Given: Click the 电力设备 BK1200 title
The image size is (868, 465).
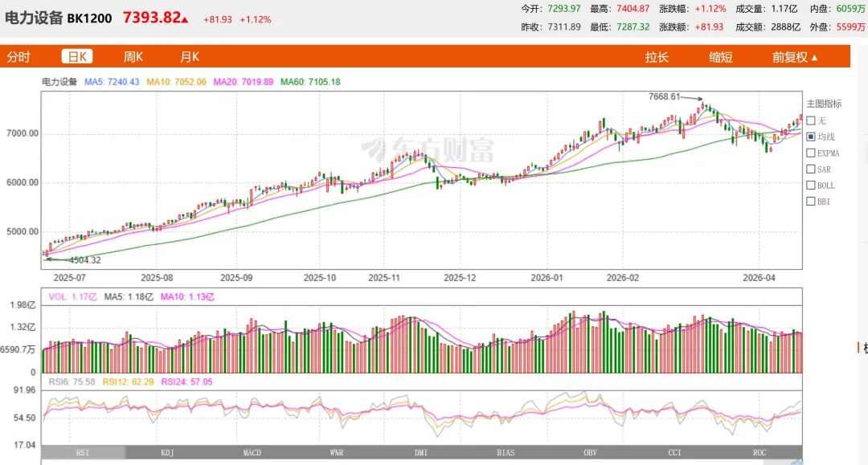Looking at the screenshot, I should pyautogui.click(x=59, y=18).
